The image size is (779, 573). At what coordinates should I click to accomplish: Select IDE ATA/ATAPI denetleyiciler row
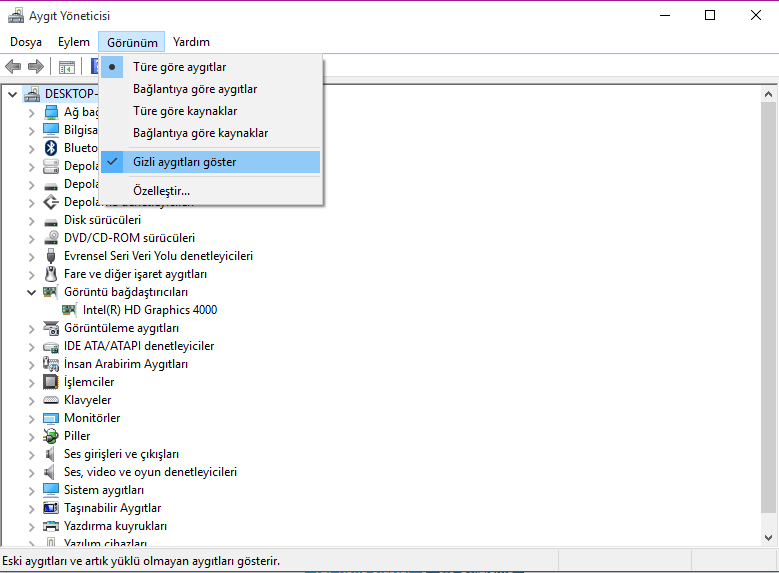(139, 346)
